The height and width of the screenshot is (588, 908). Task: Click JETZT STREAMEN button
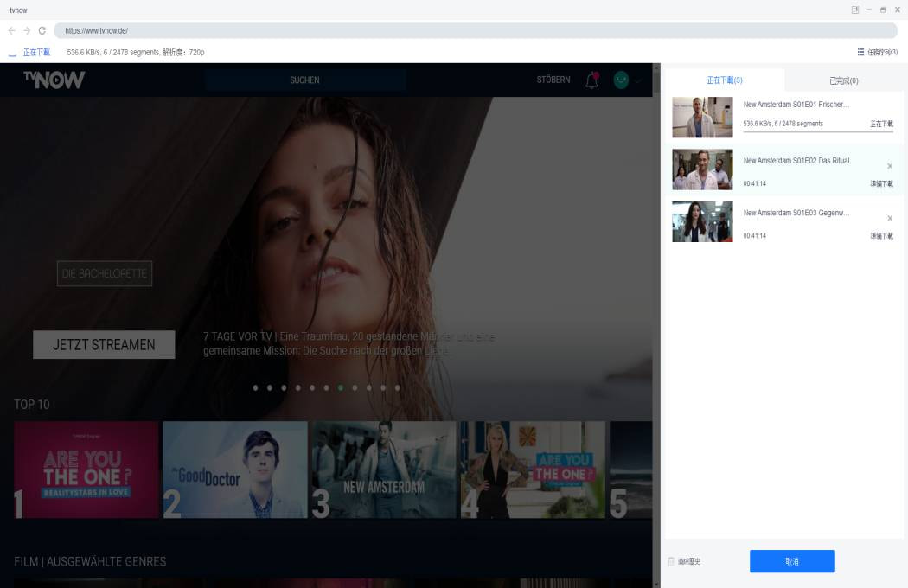[x=104, y=345]
